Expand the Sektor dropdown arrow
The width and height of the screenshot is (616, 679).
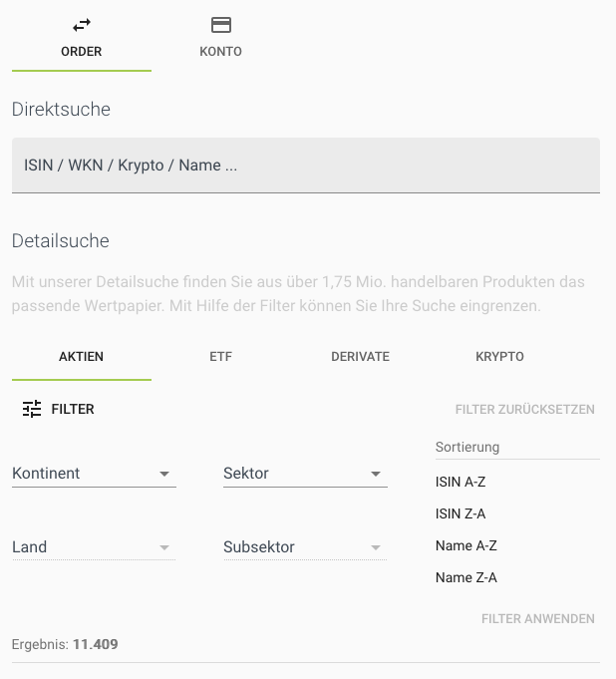pyautogui.click(x=376, y=475)
